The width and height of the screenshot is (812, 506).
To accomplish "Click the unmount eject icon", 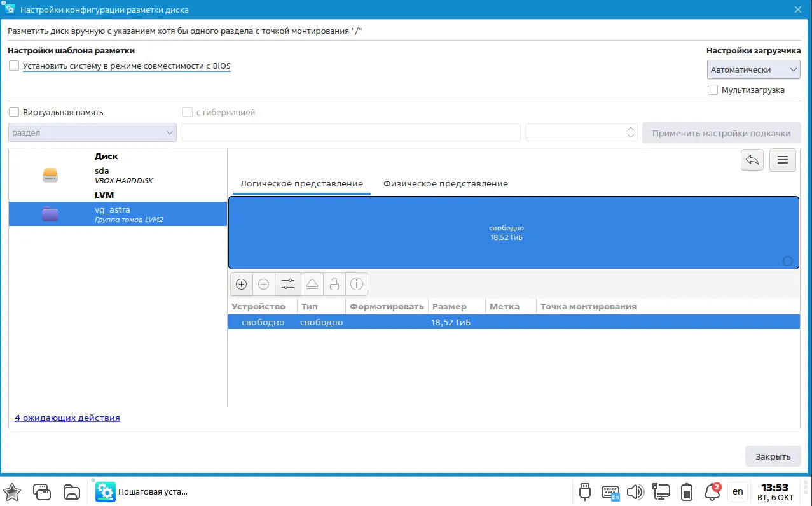I will [311, 284].
